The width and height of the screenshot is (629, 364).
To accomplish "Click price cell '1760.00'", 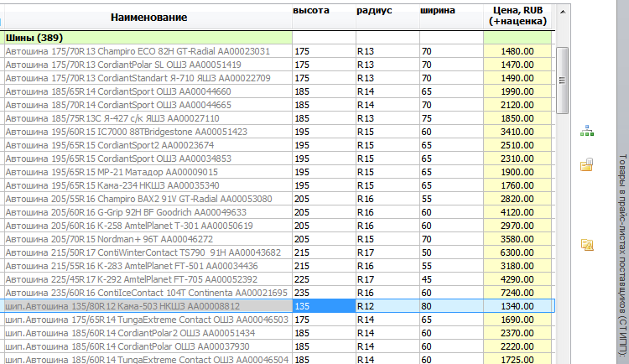I will [x=517, y=185].
